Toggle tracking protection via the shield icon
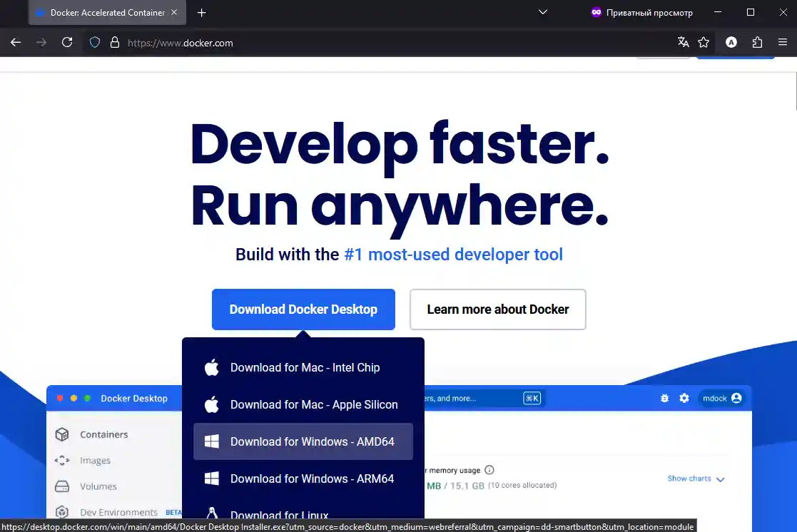Image resolution: width=797 pixels, height=532 pixels. [x=94, y=43]
